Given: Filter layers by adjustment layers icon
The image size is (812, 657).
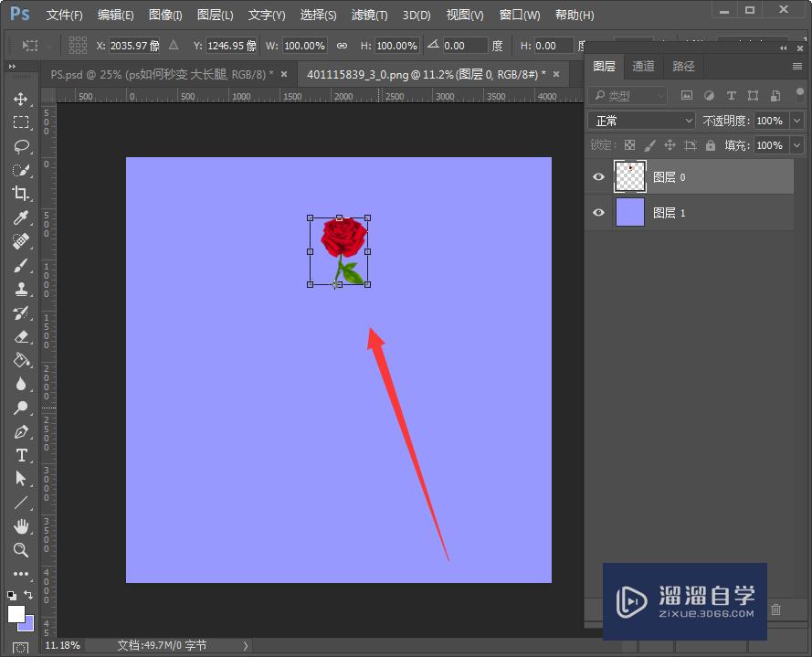Looking at the screenshot, I should [x=709, y=95].
